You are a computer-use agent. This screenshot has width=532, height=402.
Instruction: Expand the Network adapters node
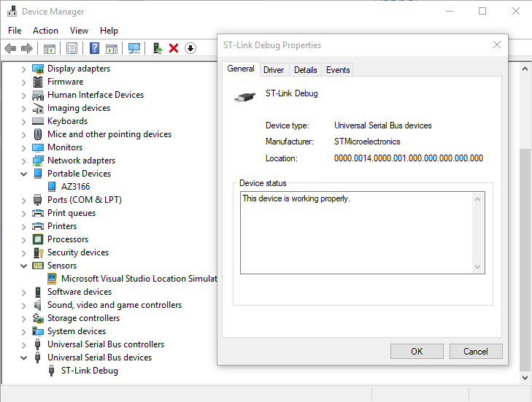pos(23,161)
